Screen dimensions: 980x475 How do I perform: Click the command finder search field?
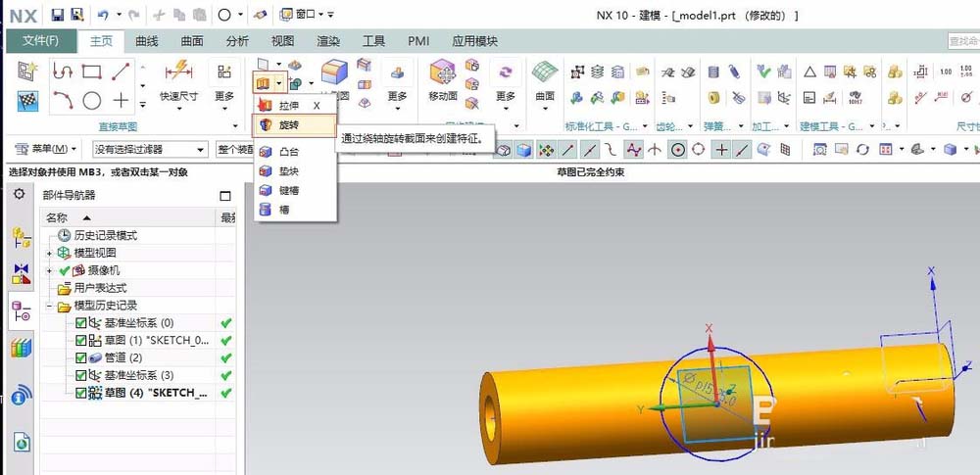(963, 41)
